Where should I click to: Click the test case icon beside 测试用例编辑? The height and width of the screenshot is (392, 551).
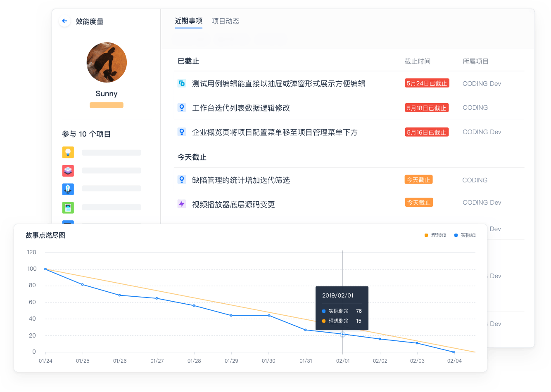181,83
